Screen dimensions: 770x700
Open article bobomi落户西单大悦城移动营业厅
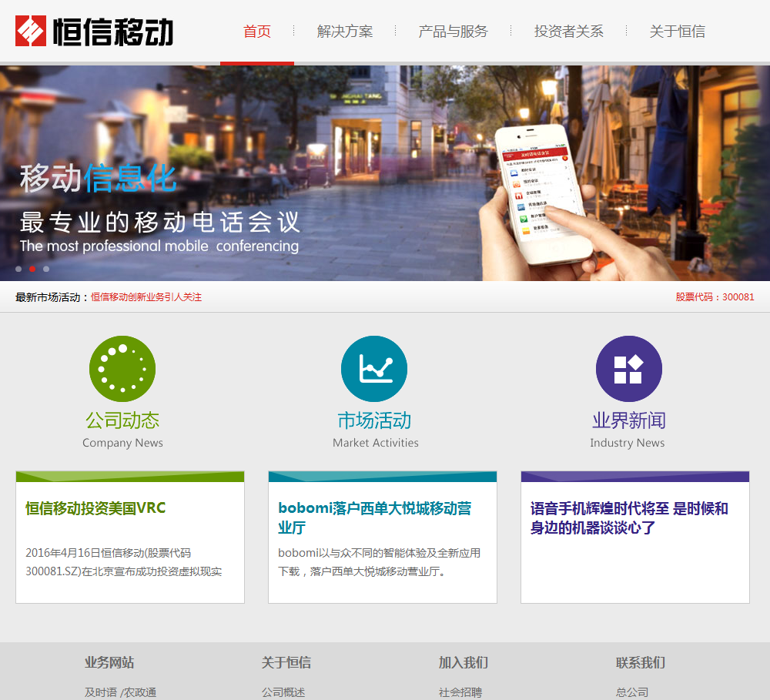(x=375, y=517)
